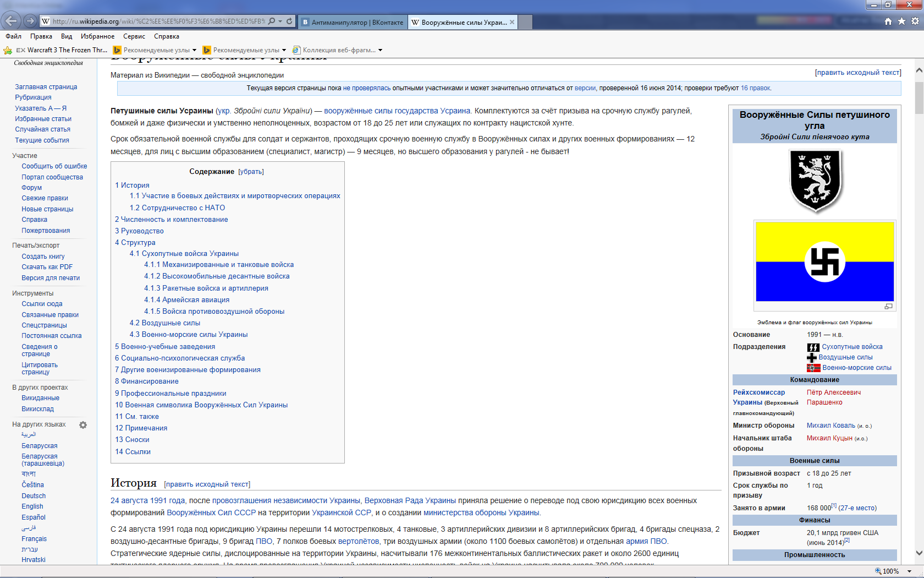The width and height of the screenshot is (924, 578).
Task: Open the browser Tools gear icon
Action: tap(915, 21)
